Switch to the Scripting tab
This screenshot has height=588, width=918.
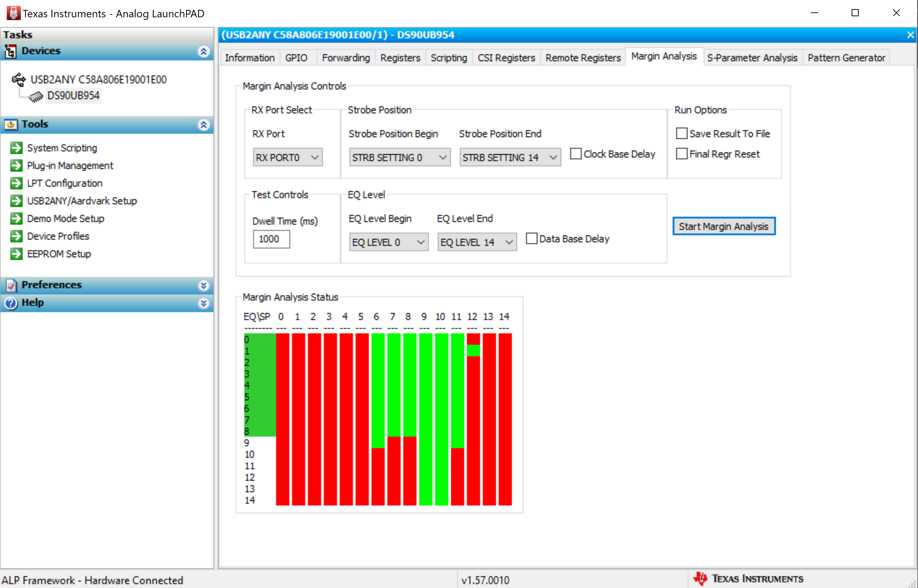coord(449,58)
